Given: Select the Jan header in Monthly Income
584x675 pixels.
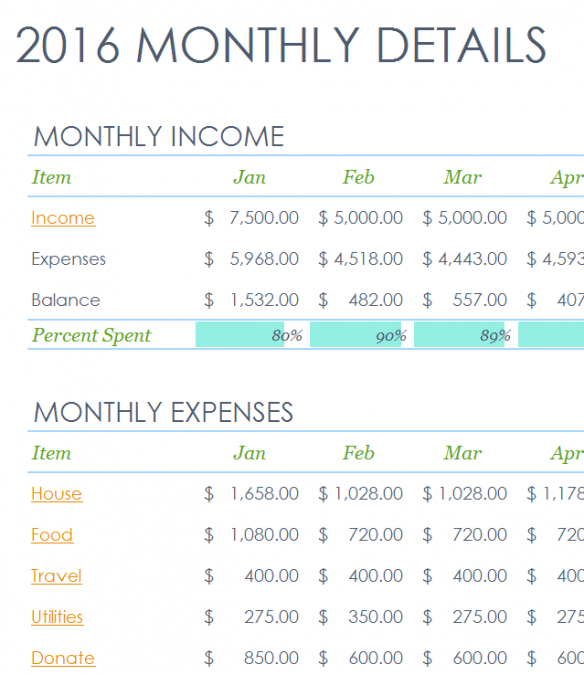Looking at the screenshot, I should point(250,177).
